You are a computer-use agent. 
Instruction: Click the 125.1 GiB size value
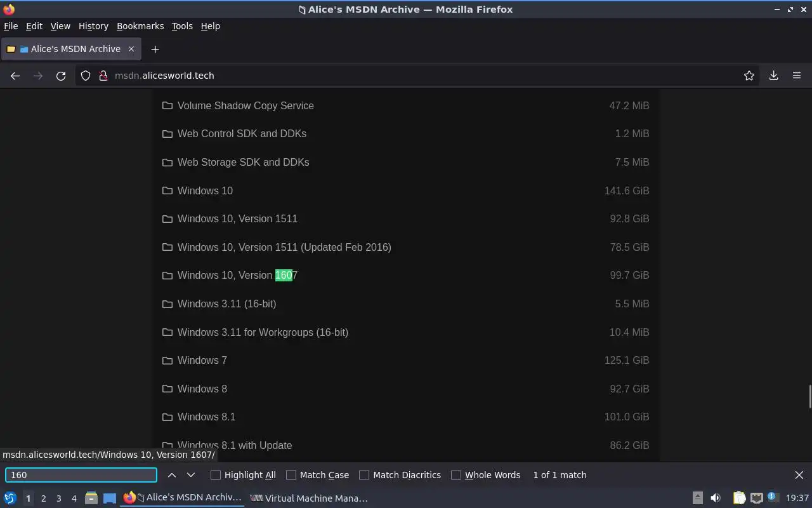tap(627, 360)
